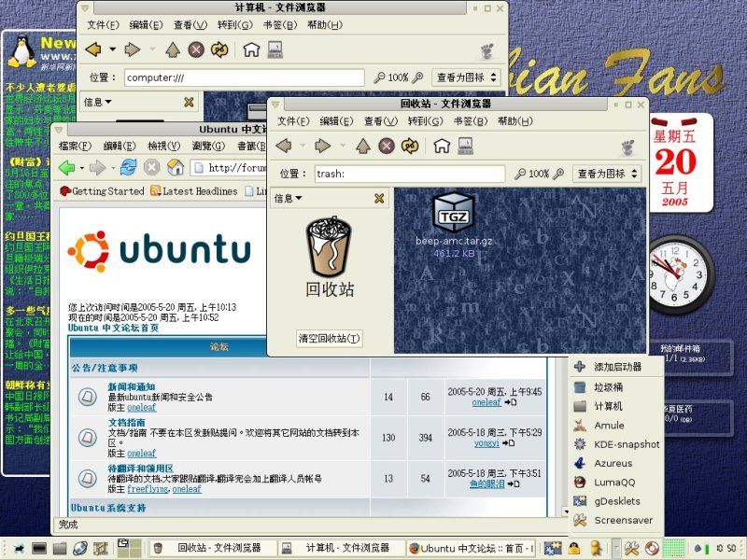Go to Firefox home page icon
Image resolution: width=747 pixels, height=560 pixels.
point(176,167)
